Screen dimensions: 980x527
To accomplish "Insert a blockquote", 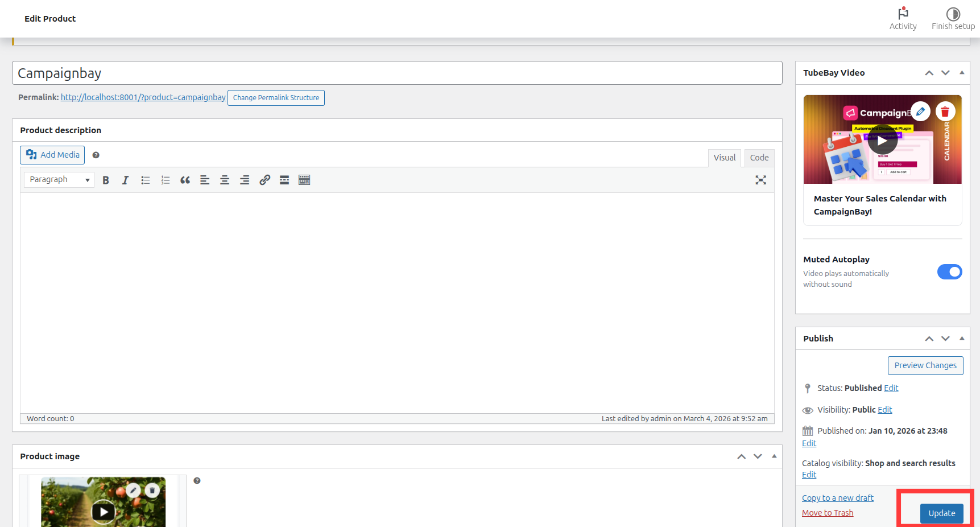I will (x=185, y=180).
